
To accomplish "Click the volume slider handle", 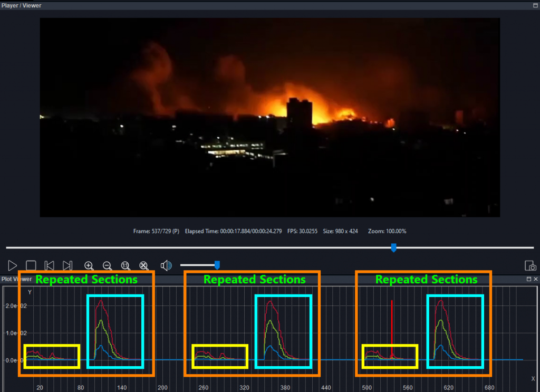I will click(x=217, y=265).
